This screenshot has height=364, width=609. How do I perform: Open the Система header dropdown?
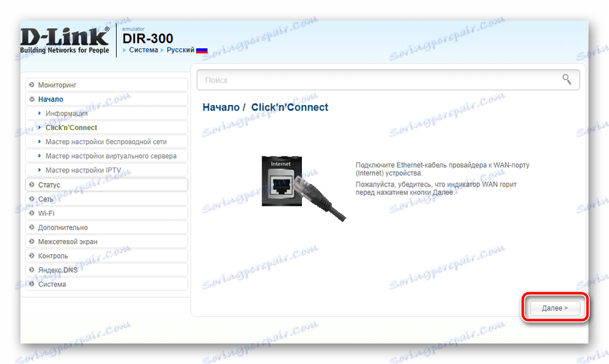tap(144, 50)
